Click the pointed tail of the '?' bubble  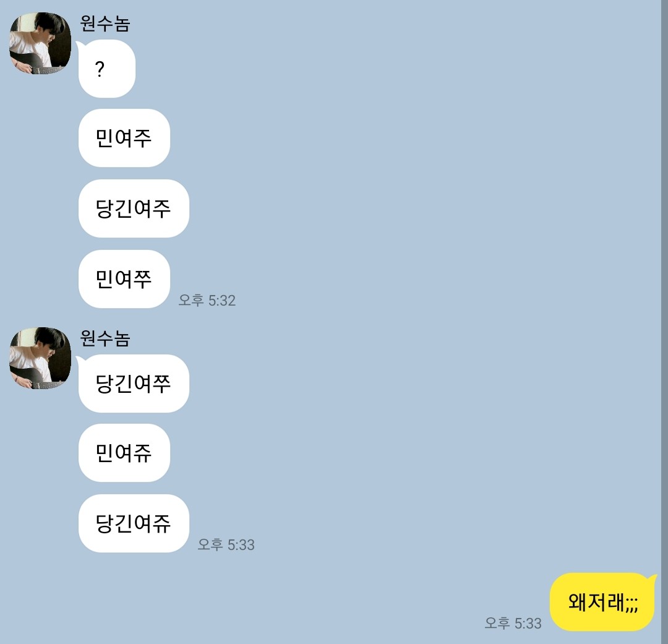pyautogui.click(x=79, y=45)
